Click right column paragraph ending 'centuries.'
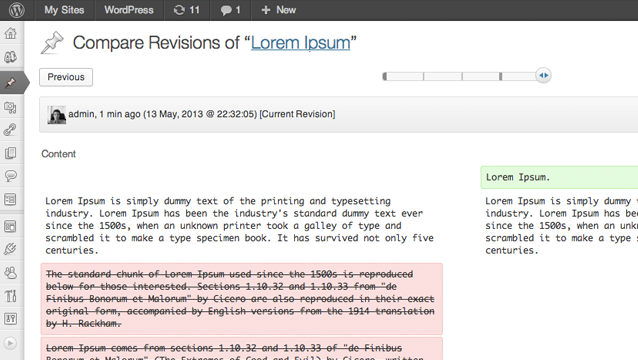 click(562, 226)
